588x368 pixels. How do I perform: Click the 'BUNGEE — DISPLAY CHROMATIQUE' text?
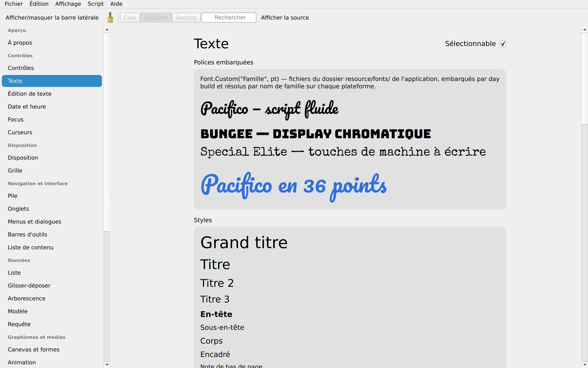coord(316,134)
